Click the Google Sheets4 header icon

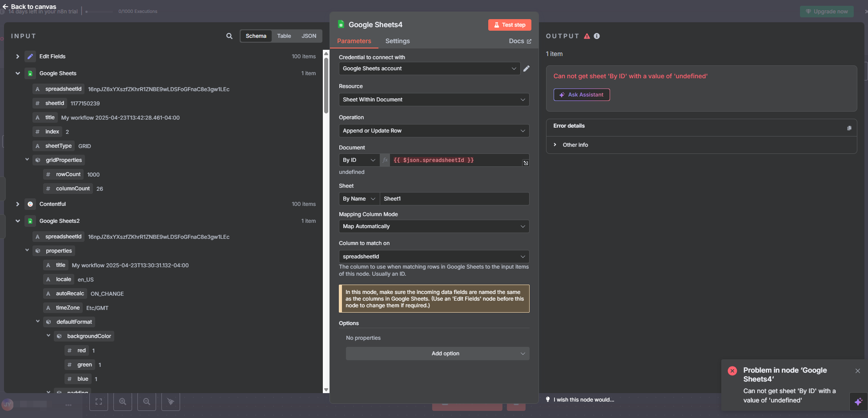[341, 24]
